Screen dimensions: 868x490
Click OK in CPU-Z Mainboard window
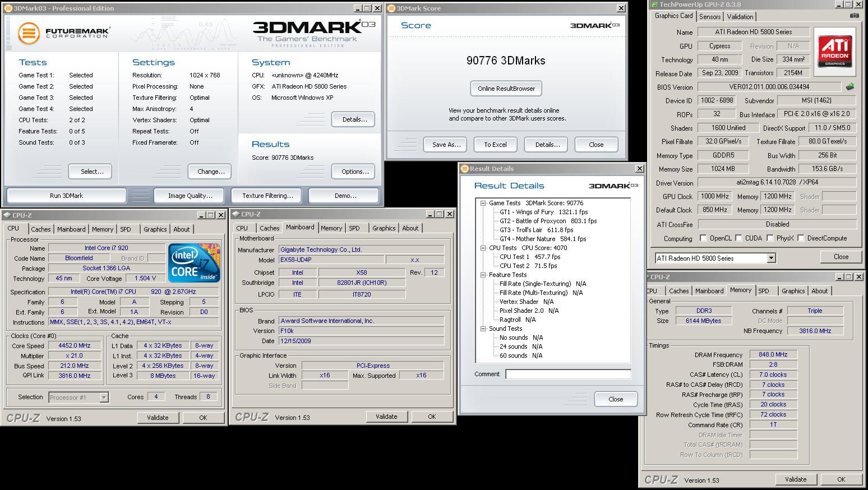tap(431, 417)
